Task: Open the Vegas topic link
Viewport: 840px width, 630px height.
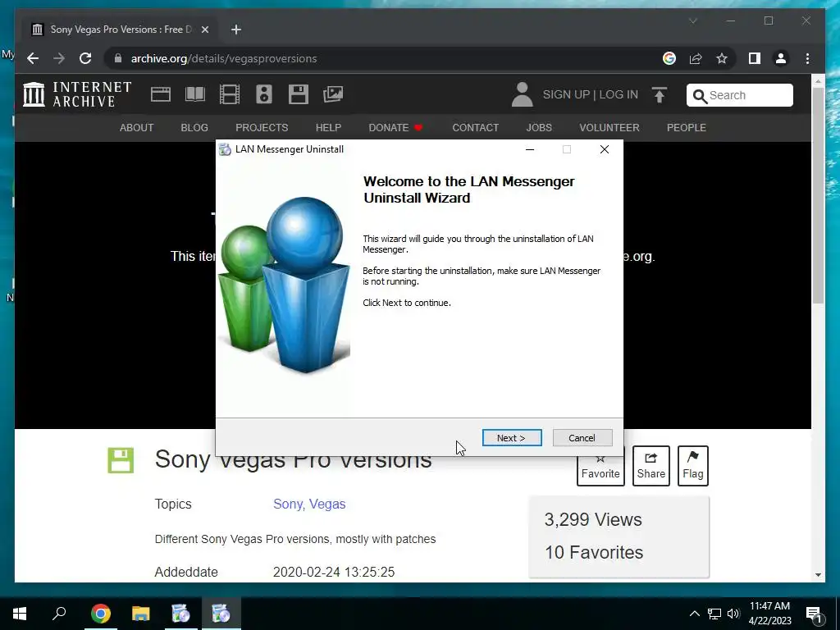Action: coord(327,504)
